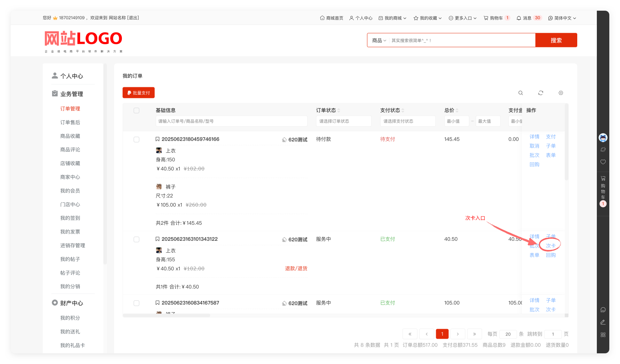Click the order number search input field
620x364 pixels.
click(232, 121)
